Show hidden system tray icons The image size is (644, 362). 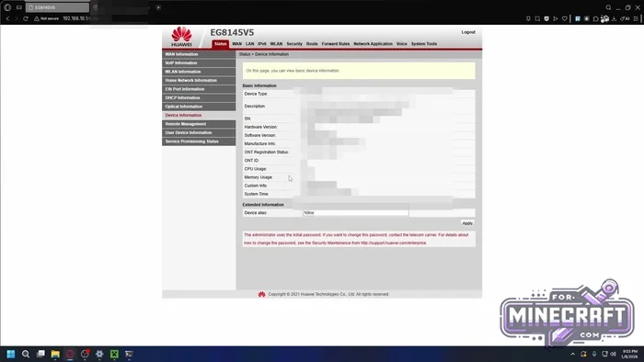tap(572, 354)
